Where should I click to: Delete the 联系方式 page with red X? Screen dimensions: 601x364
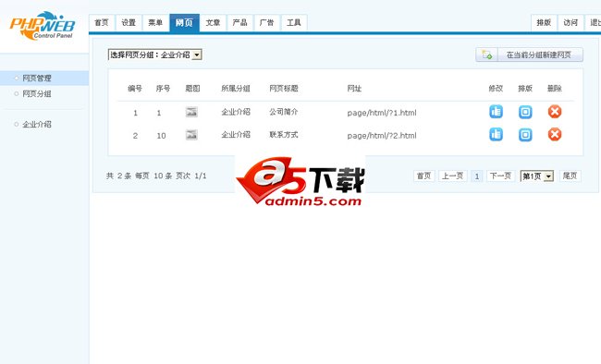(x=554, y=135)
